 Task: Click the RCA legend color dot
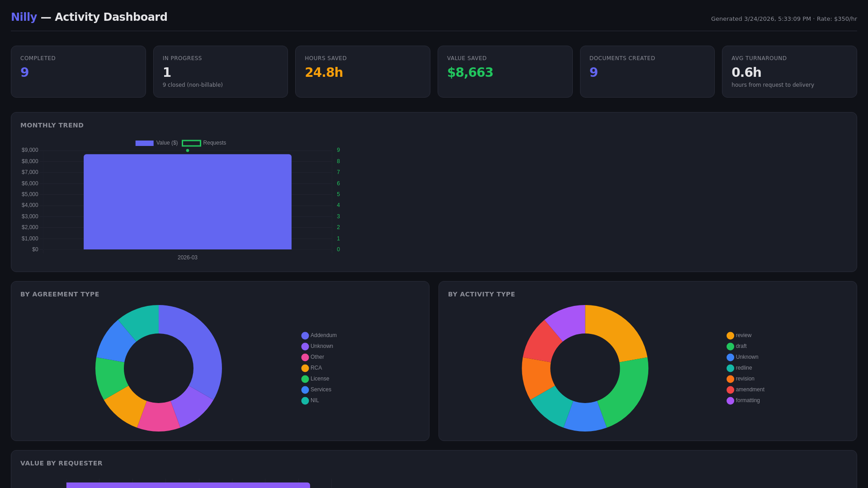(305, 368)
